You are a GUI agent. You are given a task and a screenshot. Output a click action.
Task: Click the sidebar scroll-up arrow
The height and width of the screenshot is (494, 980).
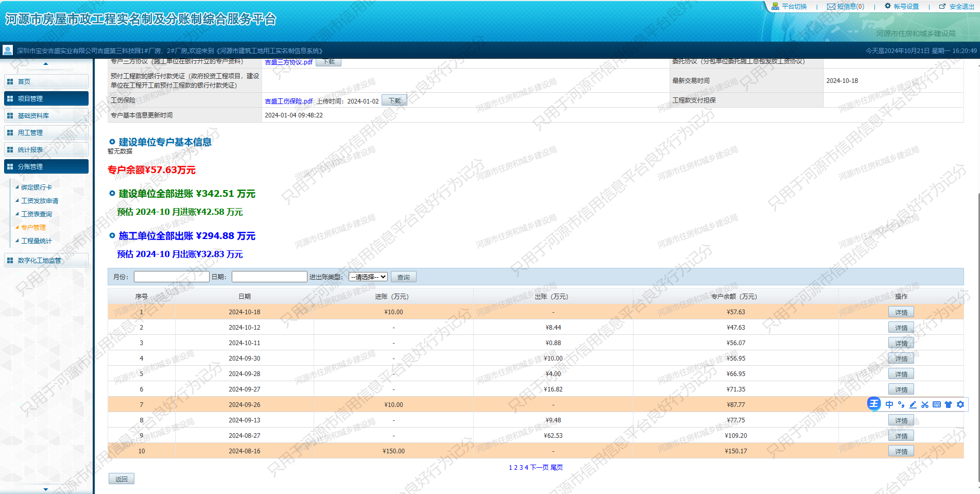pyautogui.click(x=46, y=64)
